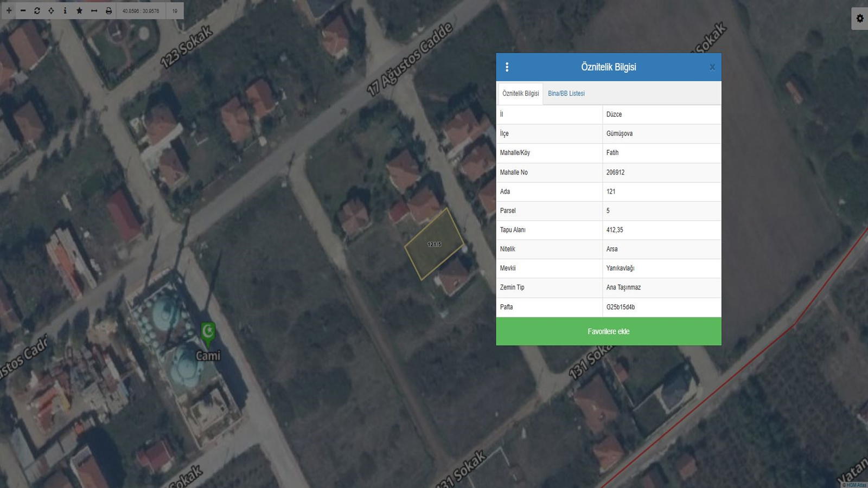
Task: Click the zoom level 19 indicator
Action: click(175, 11)
